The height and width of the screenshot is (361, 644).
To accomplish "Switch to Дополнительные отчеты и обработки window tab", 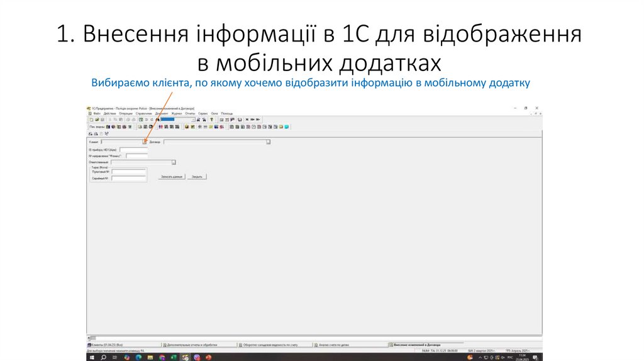I will (x=199, y=345).
